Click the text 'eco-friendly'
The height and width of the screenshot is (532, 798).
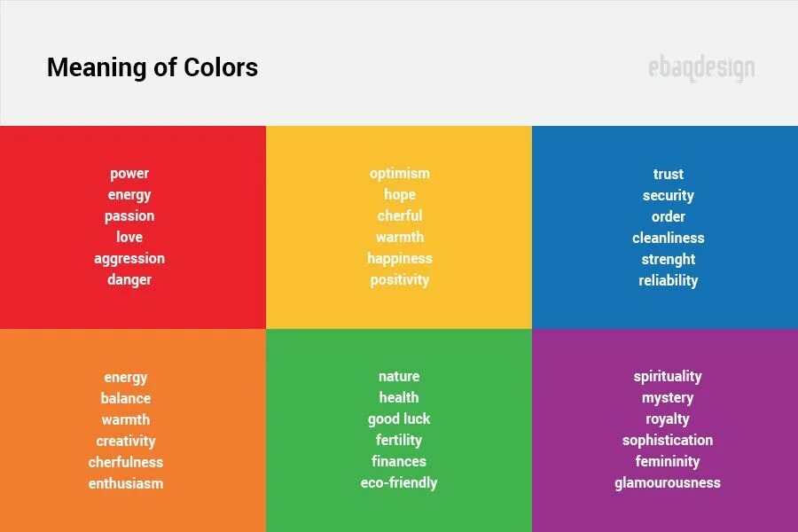tap(399, 482)
